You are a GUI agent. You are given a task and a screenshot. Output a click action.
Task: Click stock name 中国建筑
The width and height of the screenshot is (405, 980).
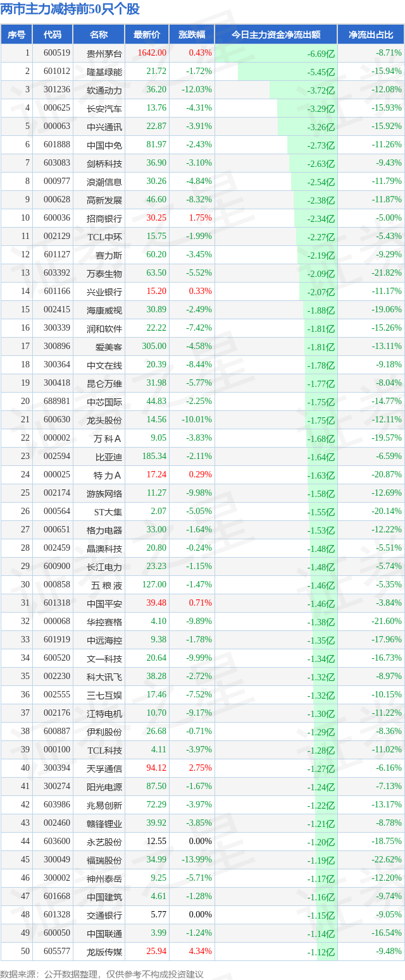(104, 897)
